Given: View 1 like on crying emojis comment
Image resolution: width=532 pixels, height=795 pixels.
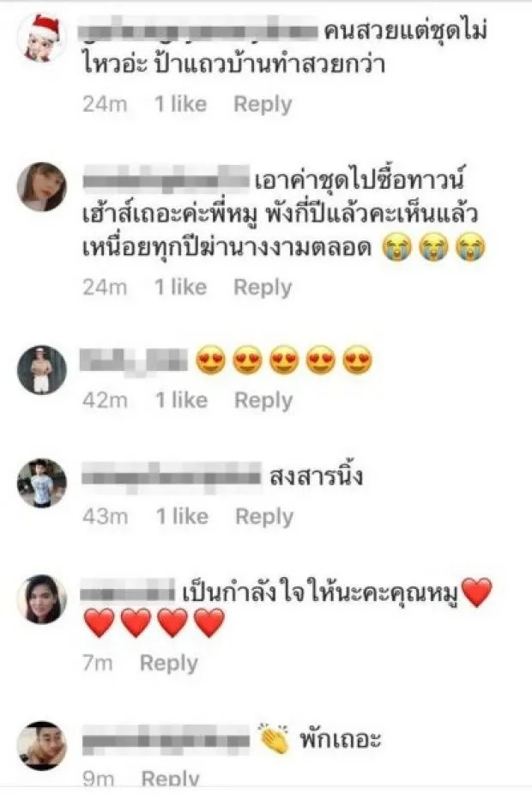Looking at the screenshot, I should 181,287.
